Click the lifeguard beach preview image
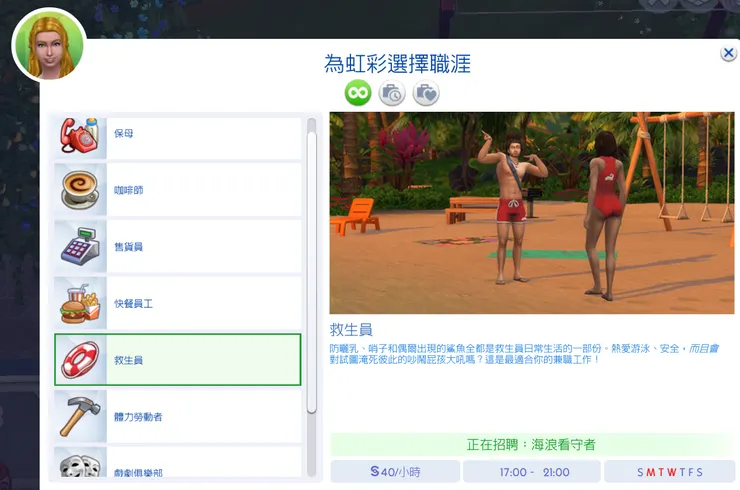Image resolution: width=740 pixels, height=490 pixels. click(532, 213)
